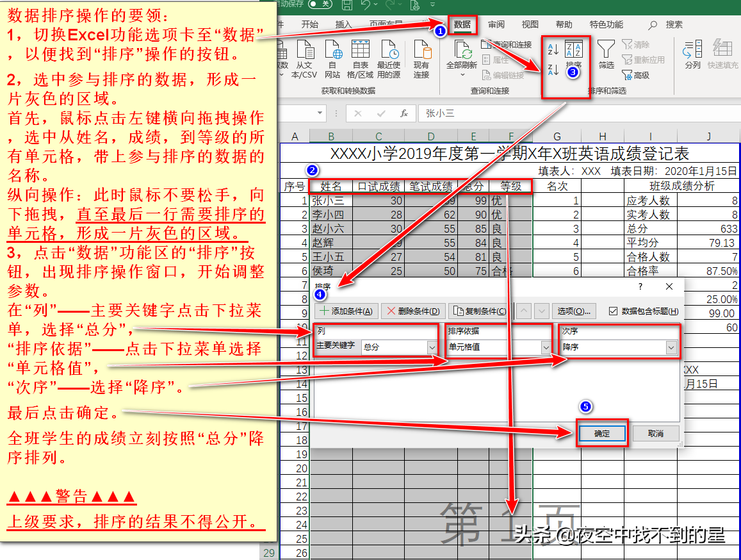Screen dimensions: 741x560
Task: Click the sort descending Z→A icon
Action: pyautogui.click(x=553, y=70)
